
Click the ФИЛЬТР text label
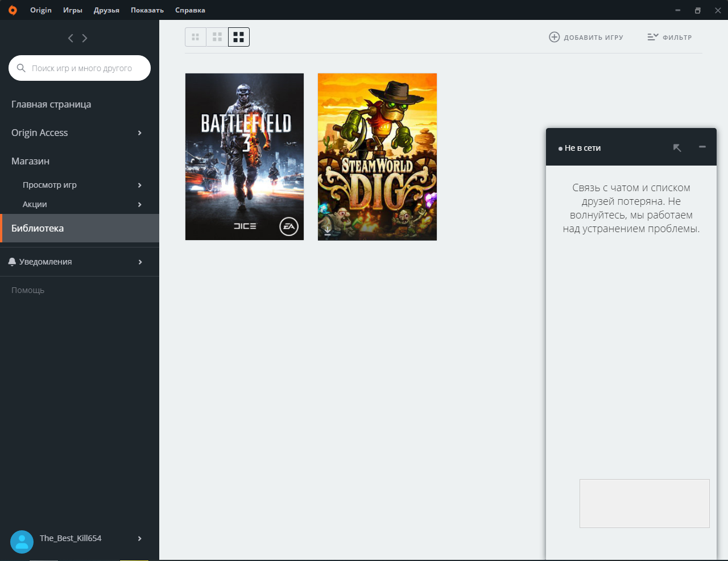tap(677, 38)
